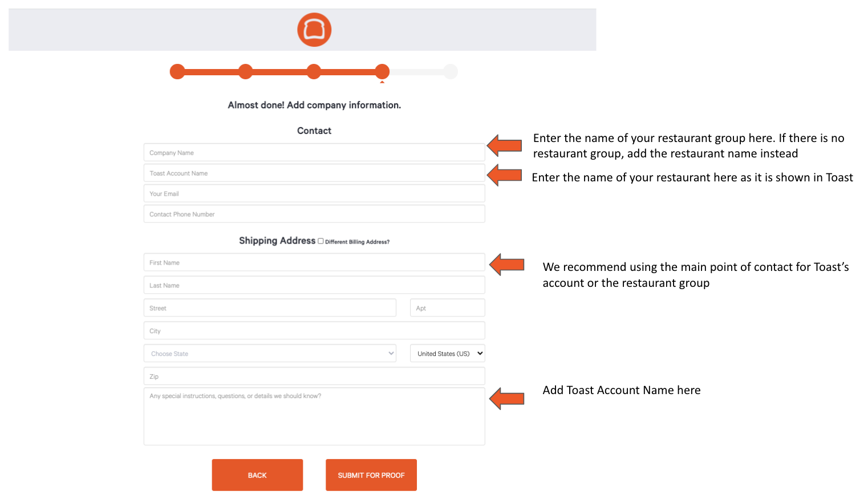This screenshot has height=503, width=868.
Task: Click the Street address field
Action: [x=270, y=309]
